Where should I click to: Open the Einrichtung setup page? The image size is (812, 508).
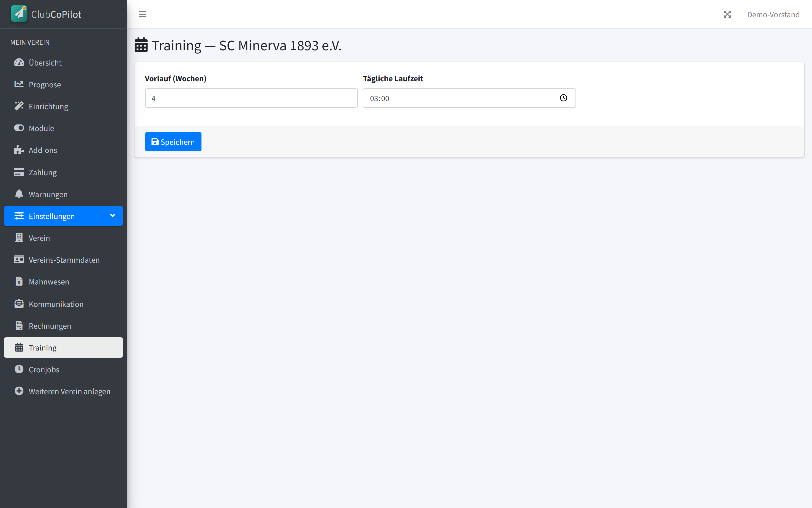pos(63,106)
